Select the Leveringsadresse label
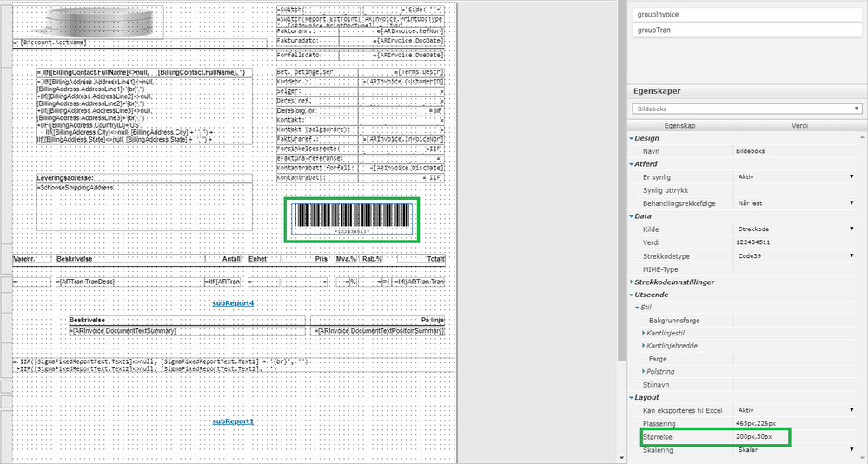 (x=144, y=178)
